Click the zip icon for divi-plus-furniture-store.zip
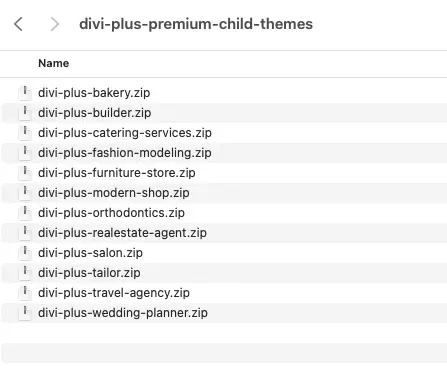The image size is (447, 378). click(25, 173)
